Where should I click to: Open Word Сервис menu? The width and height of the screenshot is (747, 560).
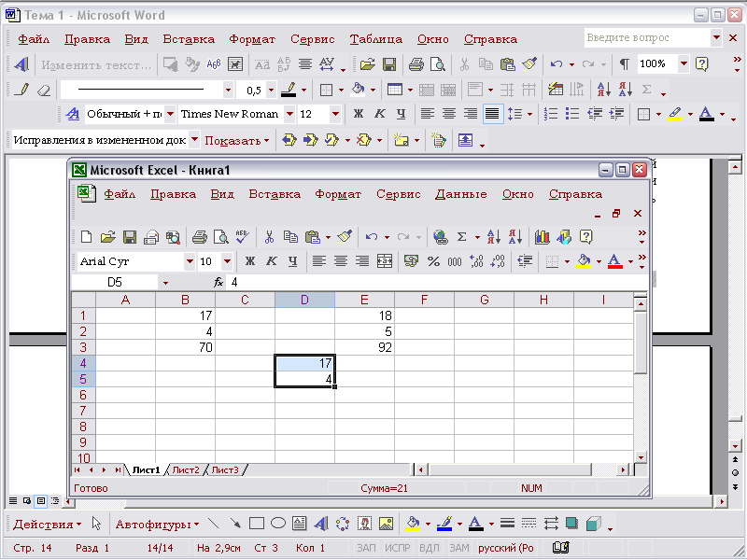click(312, 39)
